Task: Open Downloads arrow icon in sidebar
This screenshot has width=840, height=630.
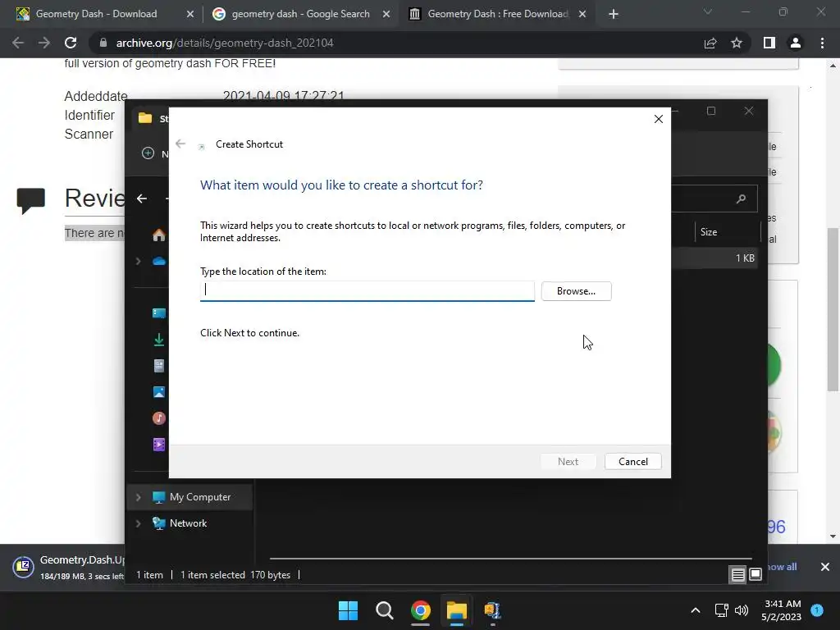Action: tap(159, 340)
